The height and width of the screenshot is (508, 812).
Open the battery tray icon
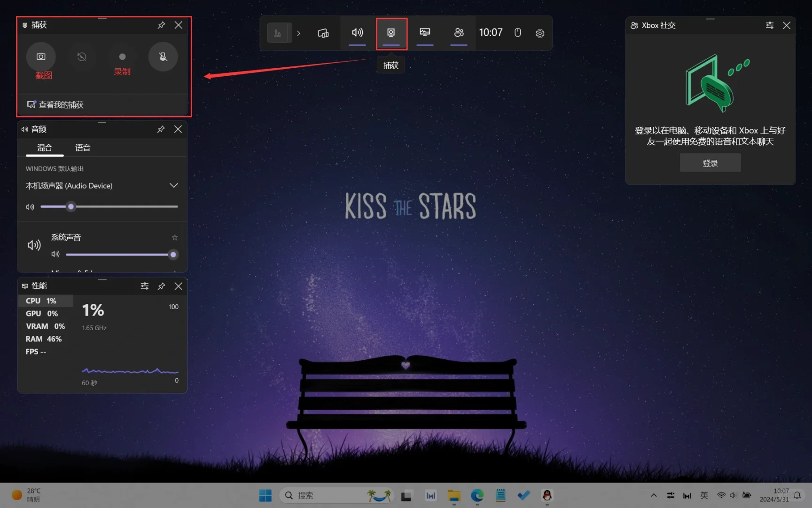pos(747,495)
